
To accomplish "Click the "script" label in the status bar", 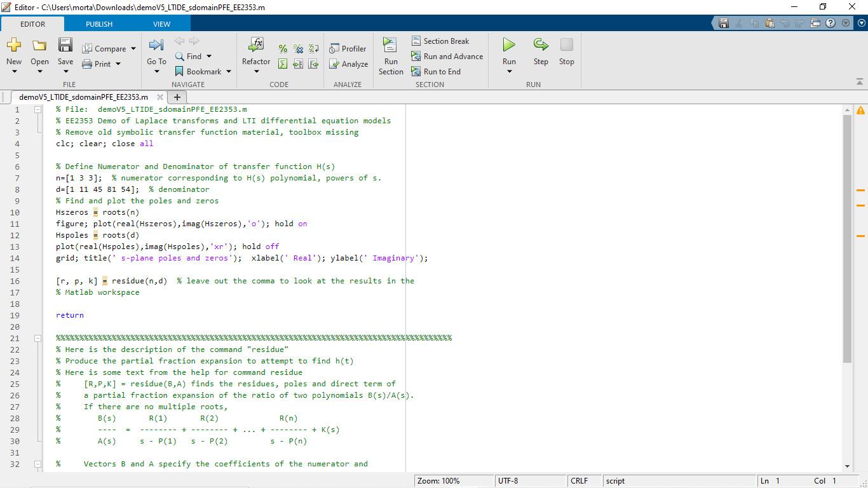I will coord(615,481).
